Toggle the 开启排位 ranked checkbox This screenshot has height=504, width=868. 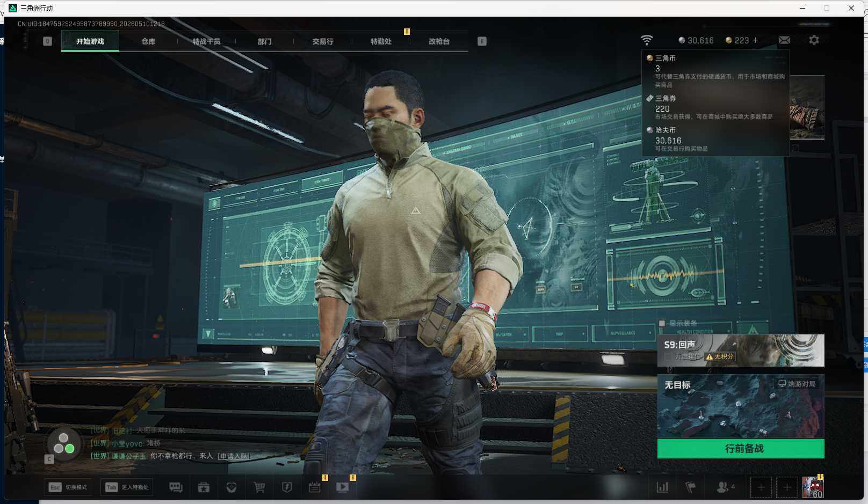tap(668, 356)
